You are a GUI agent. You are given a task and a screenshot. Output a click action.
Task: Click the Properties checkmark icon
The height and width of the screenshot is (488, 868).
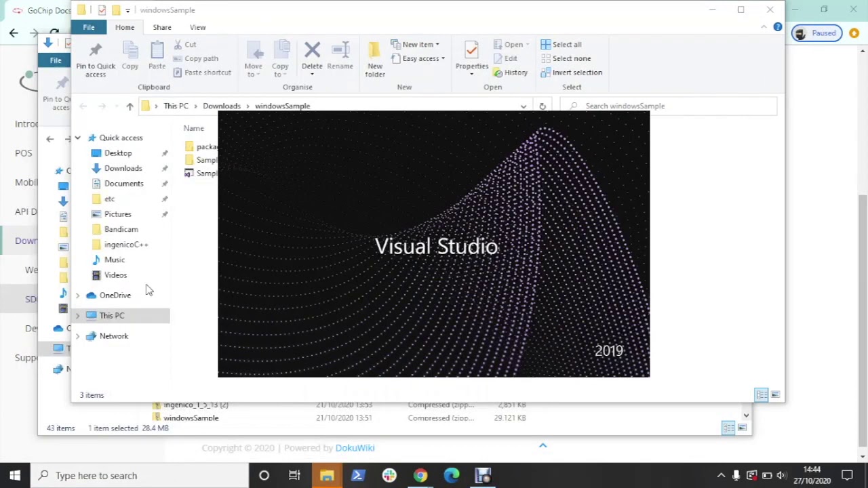471,50
